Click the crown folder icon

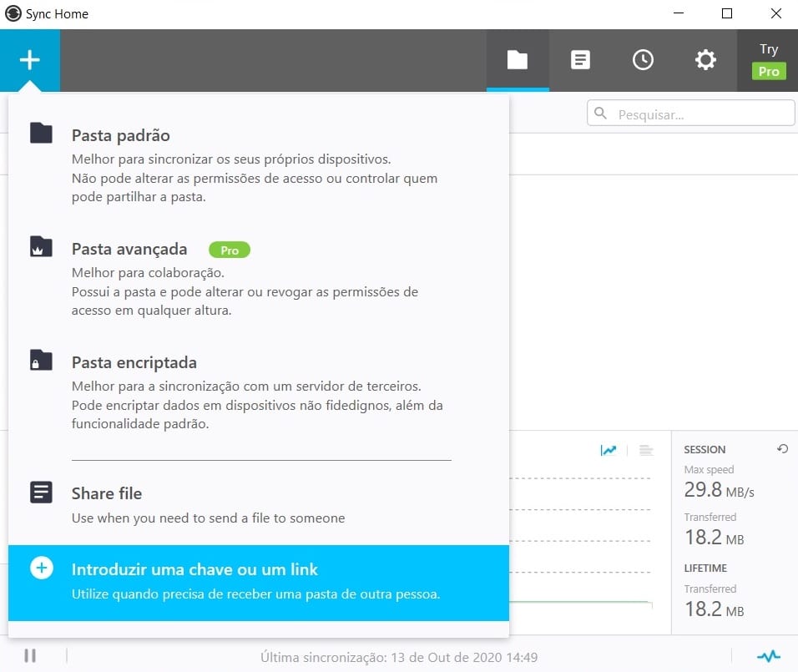[x=41, y=247]
